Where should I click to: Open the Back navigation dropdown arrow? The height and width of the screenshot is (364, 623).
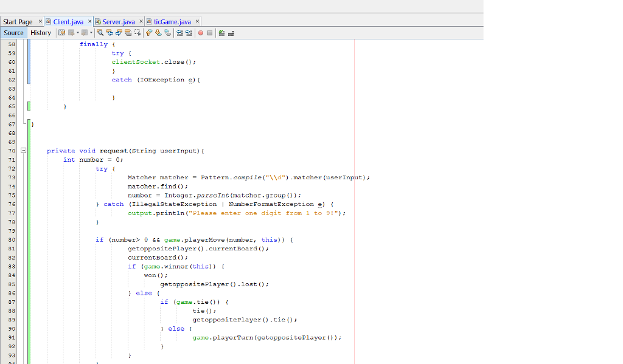pyautogui.click(x=77, y=33)
